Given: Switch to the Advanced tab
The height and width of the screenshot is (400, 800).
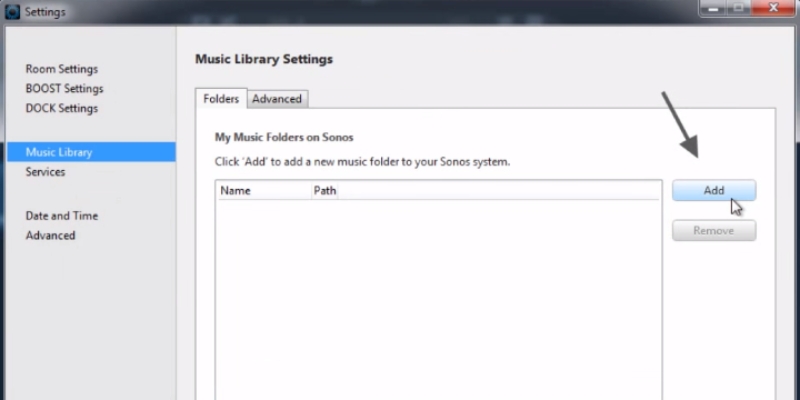Looking at the screenshot, I should pyautogui.click(x=277, y=99).
